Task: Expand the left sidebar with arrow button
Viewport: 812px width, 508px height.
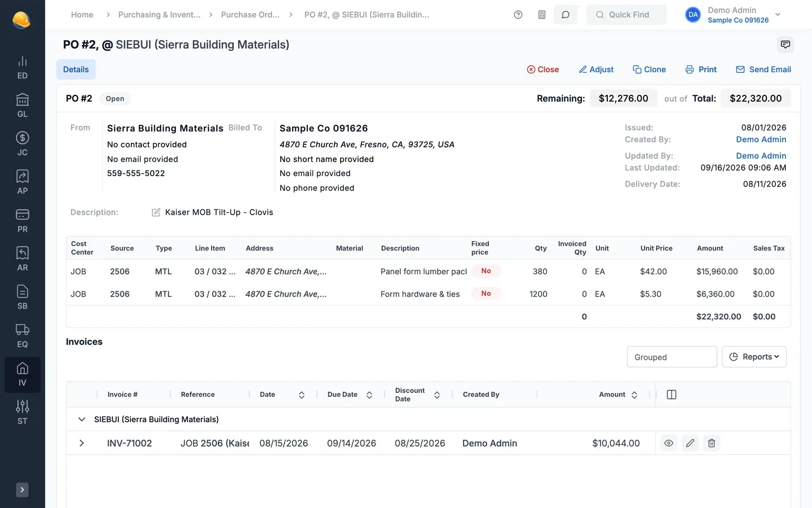Action: [22, 490]
